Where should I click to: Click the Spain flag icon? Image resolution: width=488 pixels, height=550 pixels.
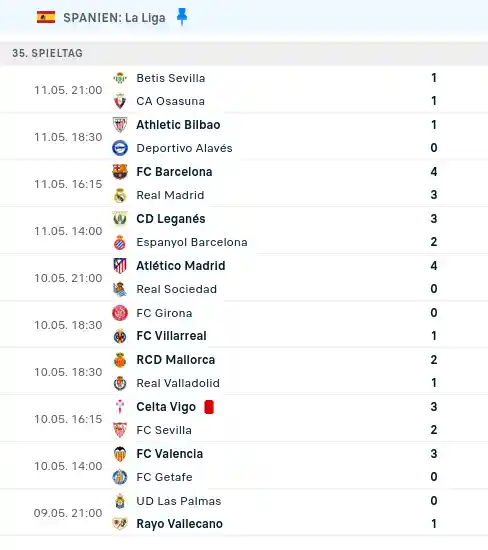(46, 17)
